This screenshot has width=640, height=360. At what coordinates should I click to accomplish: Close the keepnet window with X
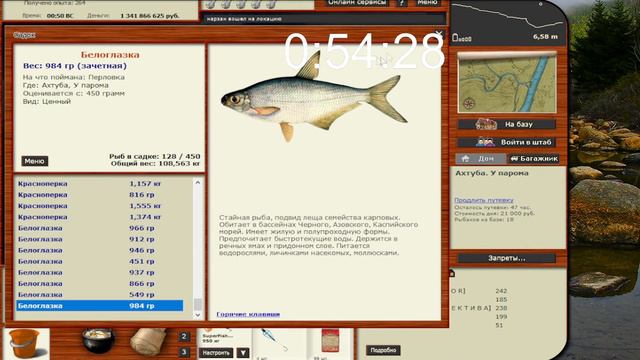[439, 34]
